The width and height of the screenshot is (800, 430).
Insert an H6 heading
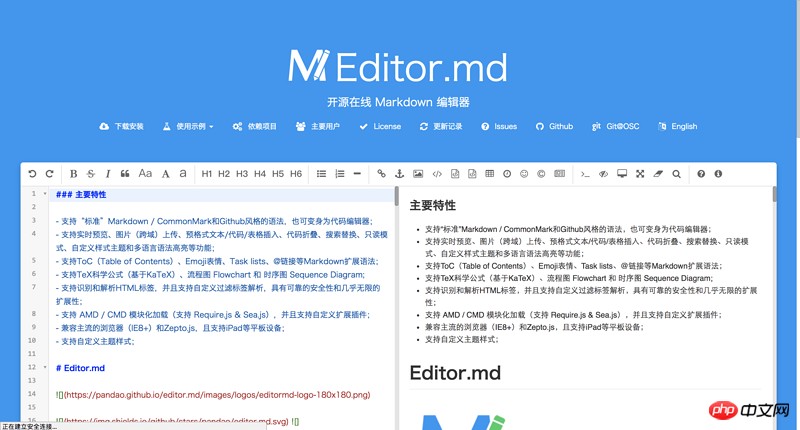click(x=296, y=173)
